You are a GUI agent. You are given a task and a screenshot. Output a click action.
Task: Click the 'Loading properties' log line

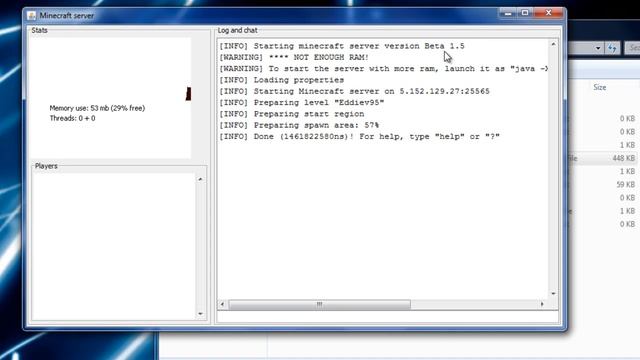282,80
